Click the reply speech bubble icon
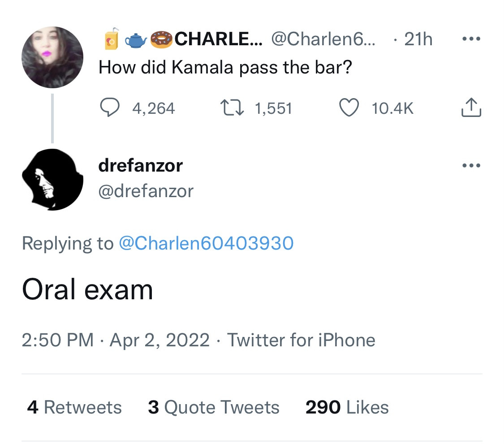 point(109,108)
